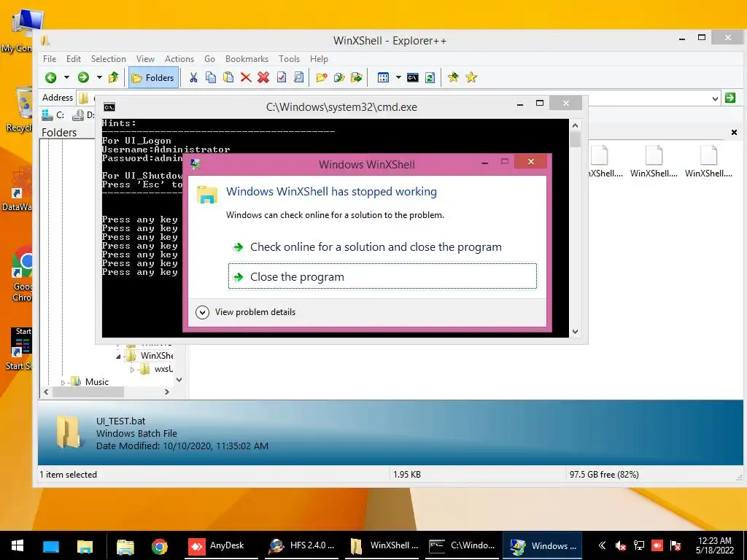
Task: Click the address bar input field
Action: pos(400,98)
